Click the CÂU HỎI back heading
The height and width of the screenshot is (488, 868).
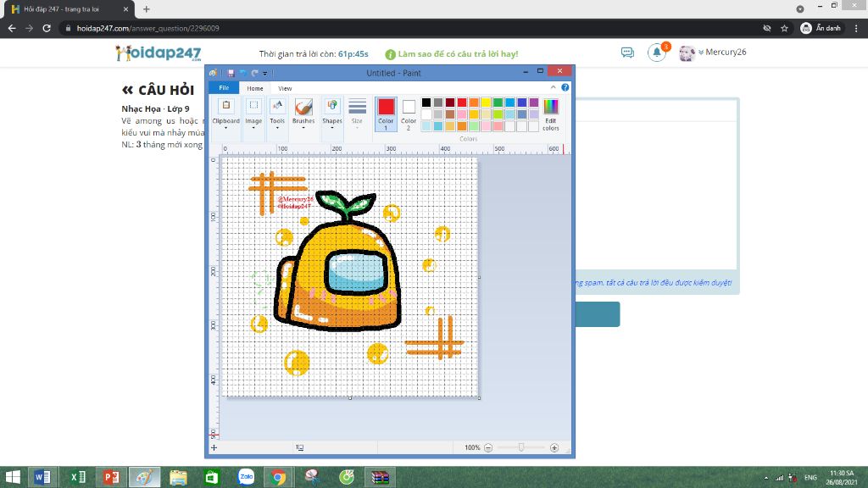[x=159, y=90]
